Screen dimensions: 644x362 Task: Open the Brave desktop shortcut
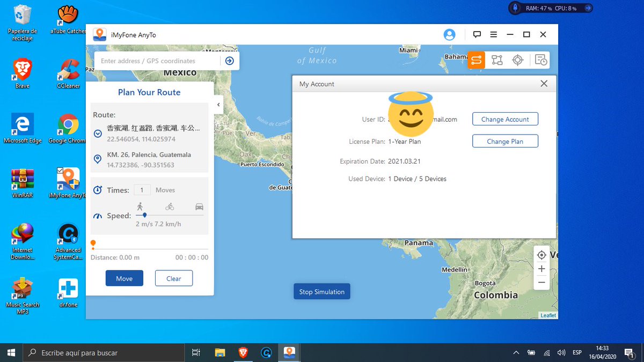[22, 73]
